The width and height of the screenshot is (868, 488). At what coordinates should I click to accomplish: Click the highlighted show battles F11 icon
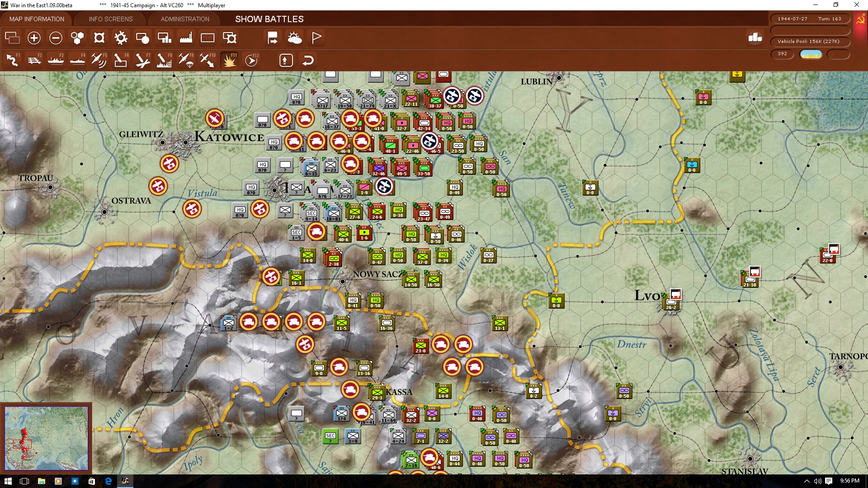pos(229,60)
